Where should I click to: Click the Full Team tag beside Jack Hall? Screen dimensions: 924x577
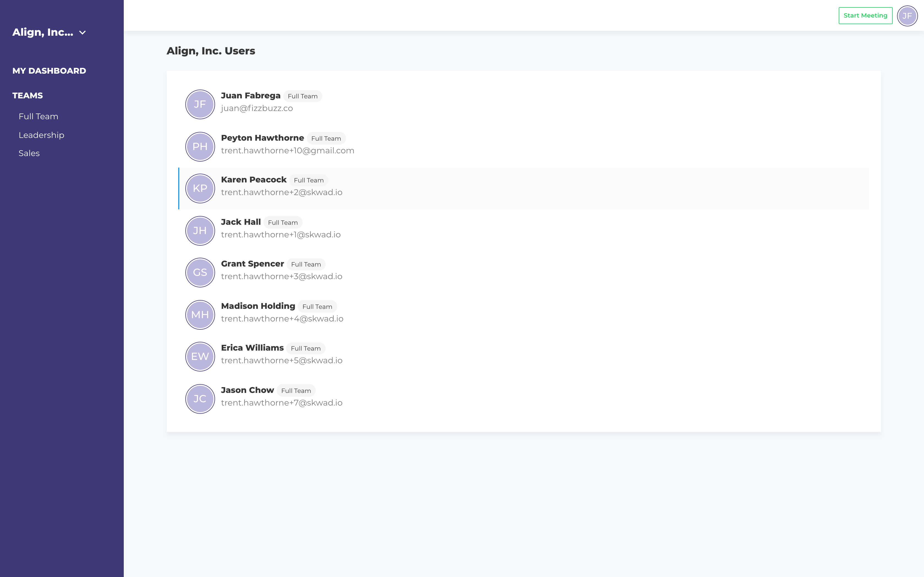(282, 223)
